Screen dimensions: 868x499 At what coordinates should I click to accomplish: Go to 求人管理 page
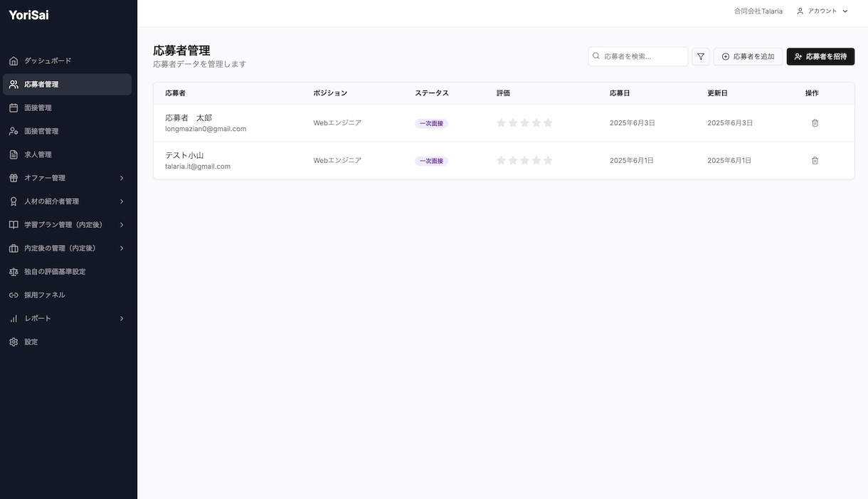tap(67, 154)
